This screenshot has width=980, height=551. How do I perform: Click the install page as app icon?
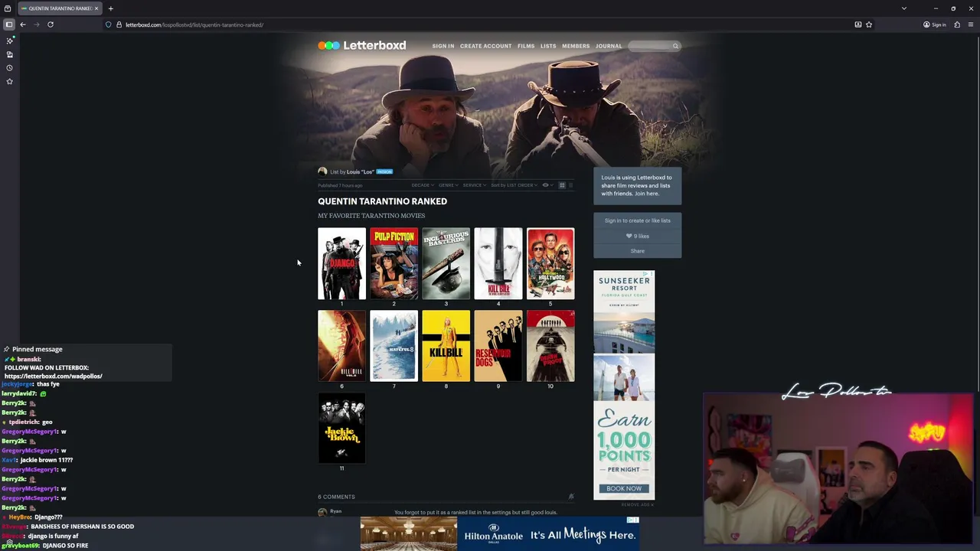click(858, 24)
